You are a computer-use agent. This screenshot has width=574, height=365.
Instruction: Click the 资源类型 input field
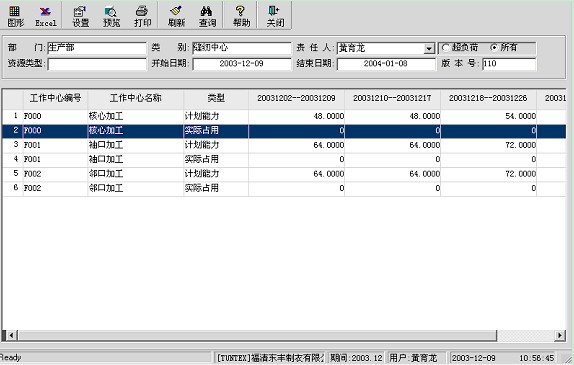97,64
